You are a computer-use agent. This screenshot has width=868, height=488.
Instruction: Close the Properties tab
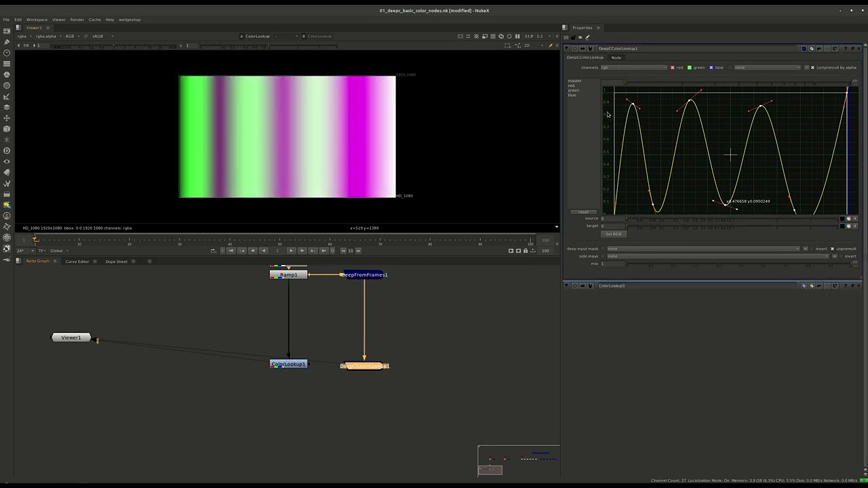(598, 28)
